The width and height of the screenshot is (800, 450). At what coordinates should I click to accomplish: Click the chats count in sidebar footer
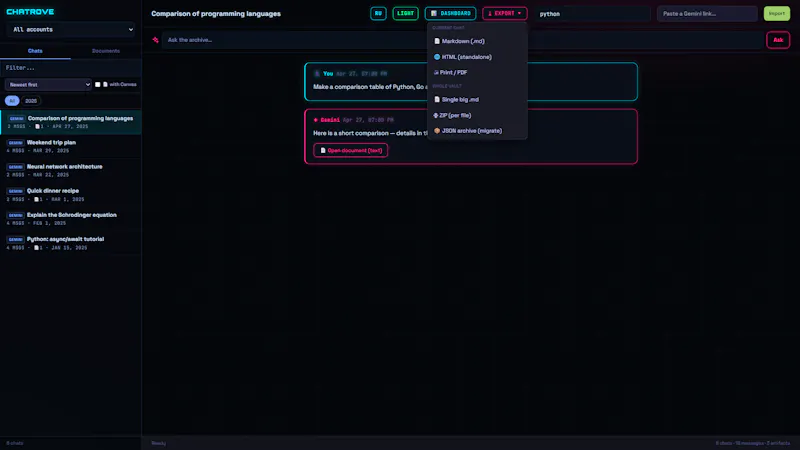15,443
